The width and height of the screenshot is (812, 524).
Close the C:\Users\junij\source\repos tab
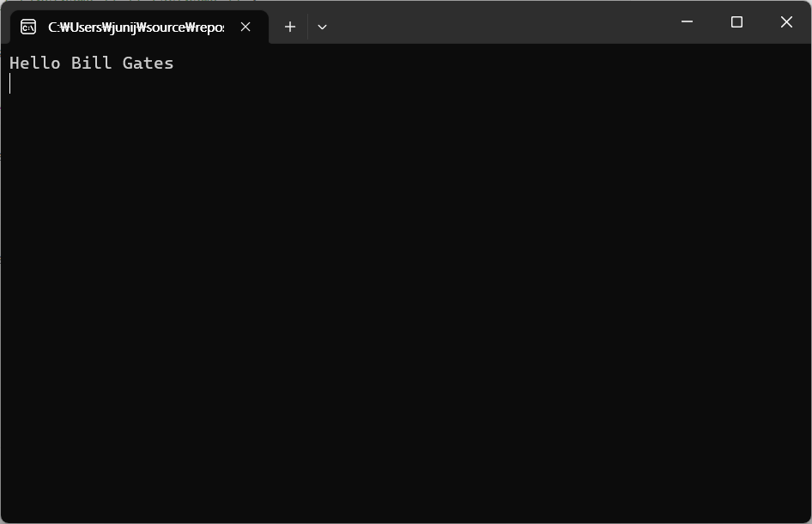pyautogui.click(x=245, y=27)
